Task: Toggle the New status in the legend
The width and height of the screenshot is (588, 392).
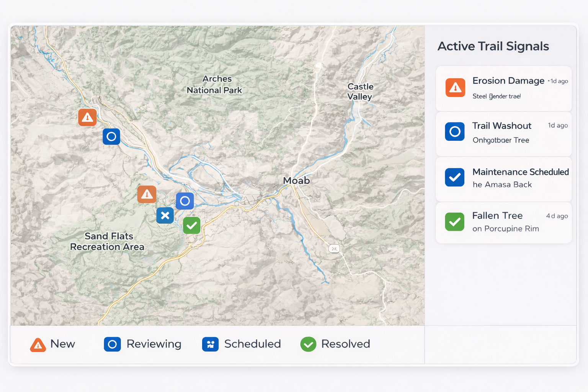Action: pos(53,344)
